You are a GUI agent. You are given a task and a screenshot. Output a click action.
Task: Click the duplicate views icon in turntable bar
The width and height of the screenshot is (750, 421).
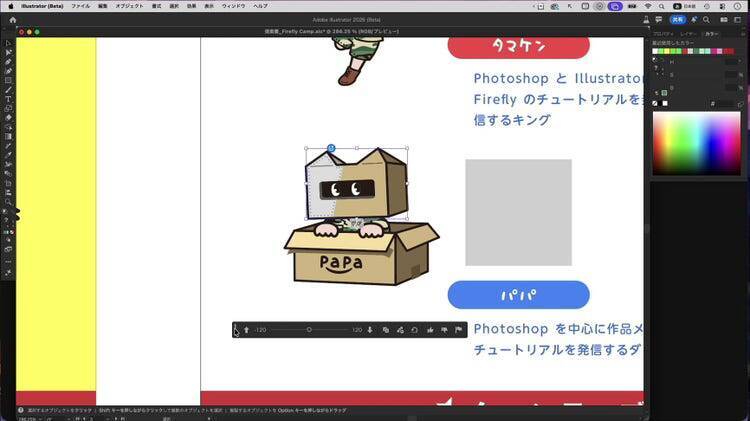386,330
